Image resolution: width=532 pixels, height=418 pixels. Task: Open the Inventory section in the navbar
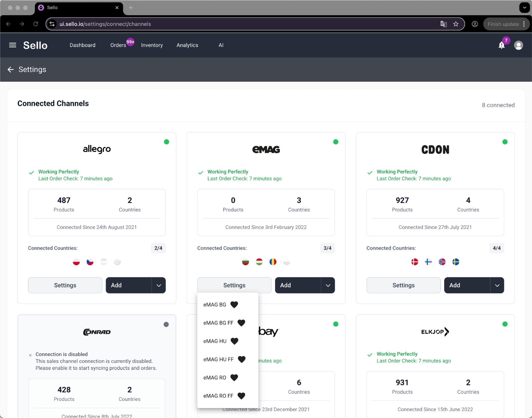click(x=152, y=45)
